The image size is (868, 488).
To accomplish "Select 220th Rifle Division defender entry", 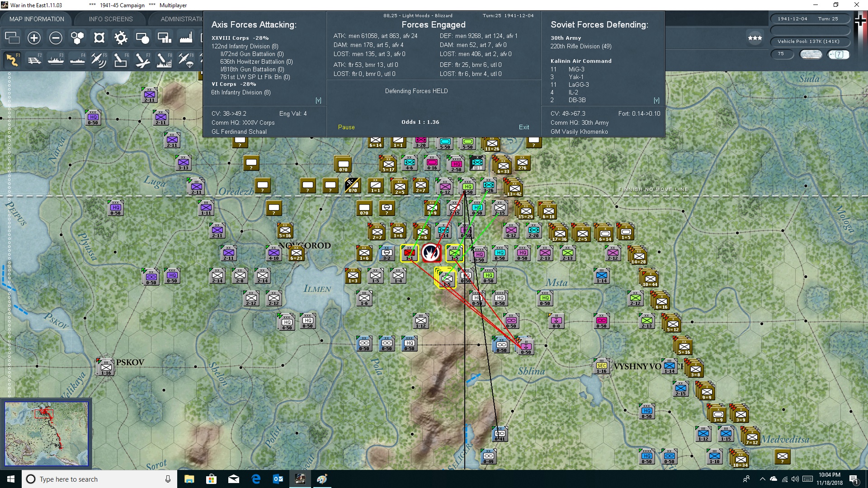I will (x=581, y=46).
